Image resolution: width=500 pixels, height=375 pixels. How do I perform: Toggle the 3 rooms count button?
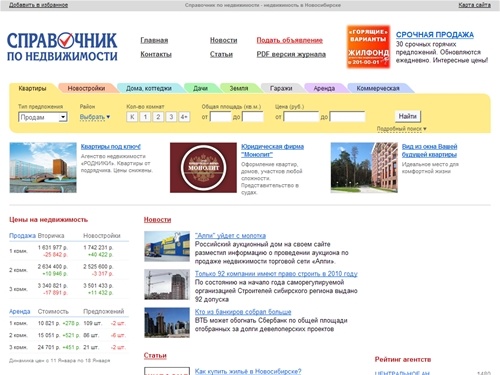coord(171,117)
